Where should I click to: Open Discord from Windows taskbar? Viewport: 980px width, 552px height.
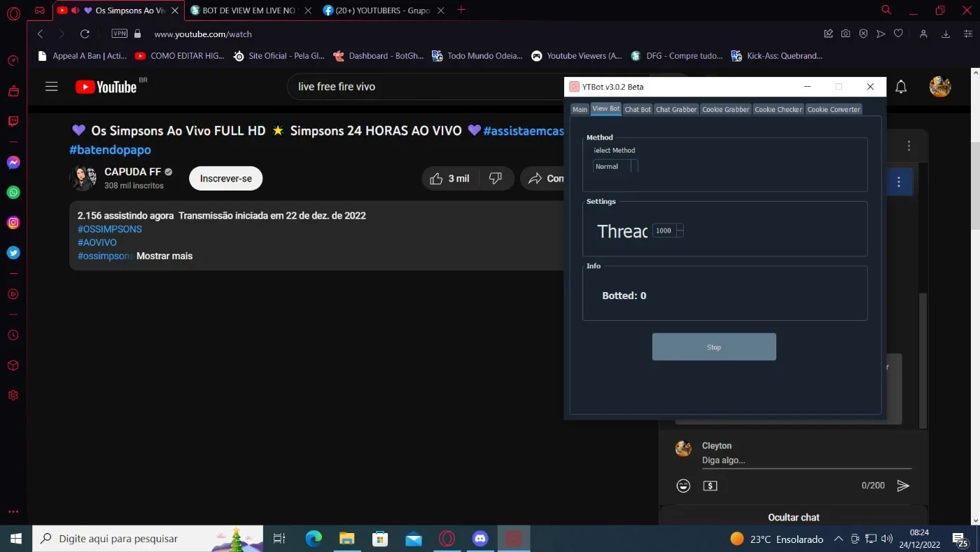(x=480, y=539)
